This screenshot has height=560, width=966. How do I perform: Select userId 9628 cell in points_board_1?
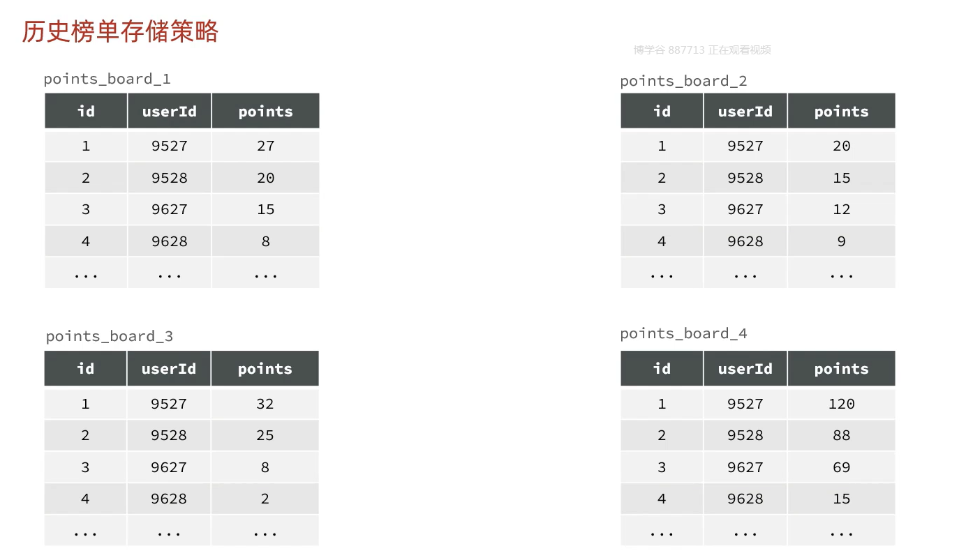tap(169, 241)
